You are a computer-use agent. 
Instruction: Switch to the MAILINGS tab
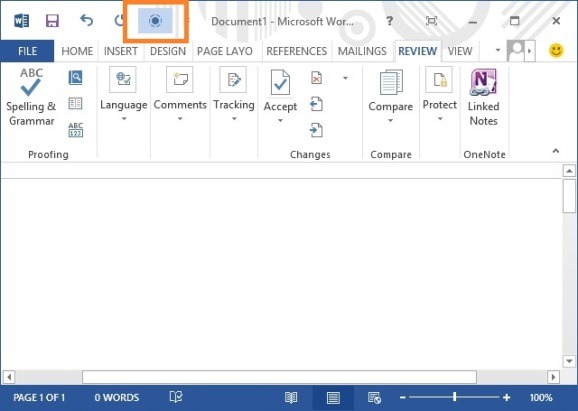[362, 51]
